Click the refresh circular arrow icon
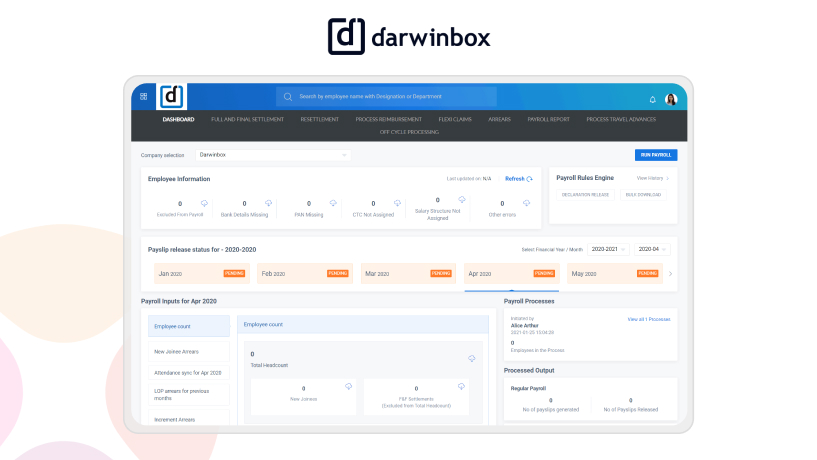Image resolution: width=817 pixels, height=460 pixels. pos(530,179)
